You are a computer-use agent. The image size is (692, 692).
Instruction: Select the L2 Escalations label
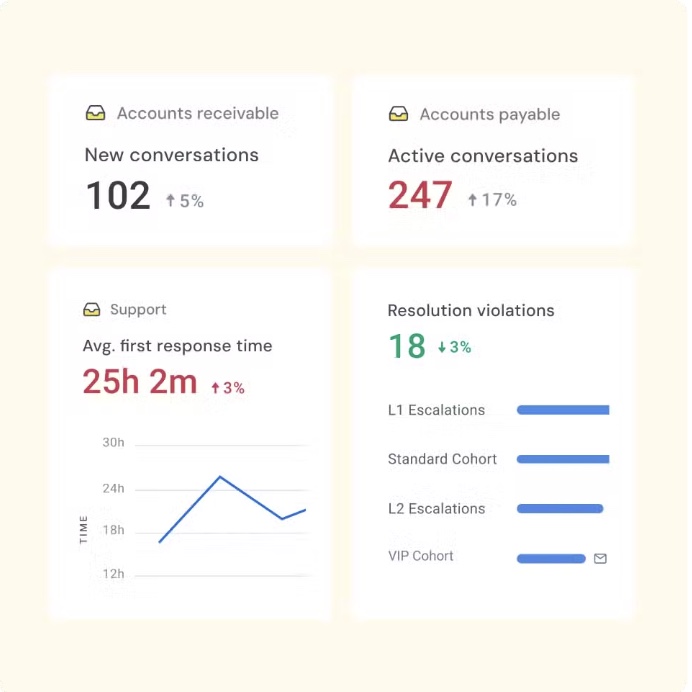click(x=436, y=509)
